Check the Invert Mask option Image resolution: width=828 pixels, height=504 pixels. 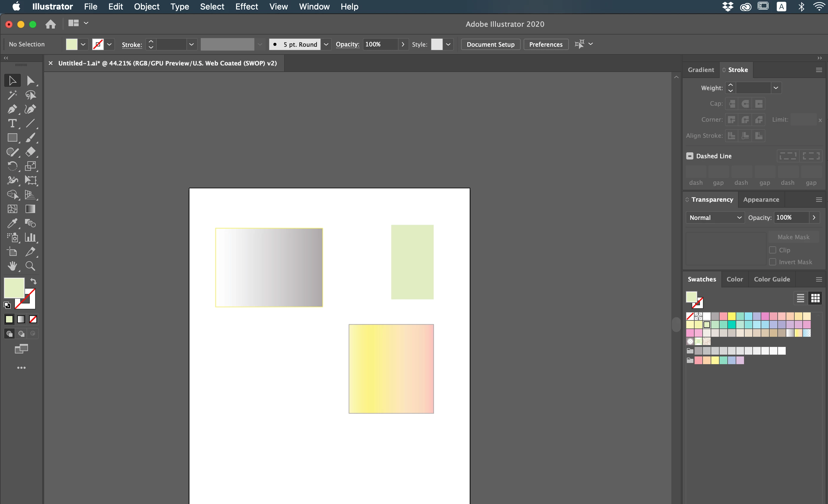tap(773, 262)
